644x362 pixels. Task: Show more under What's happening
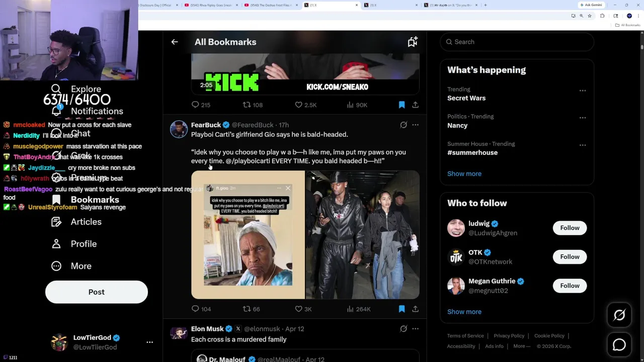pos(464,173)
